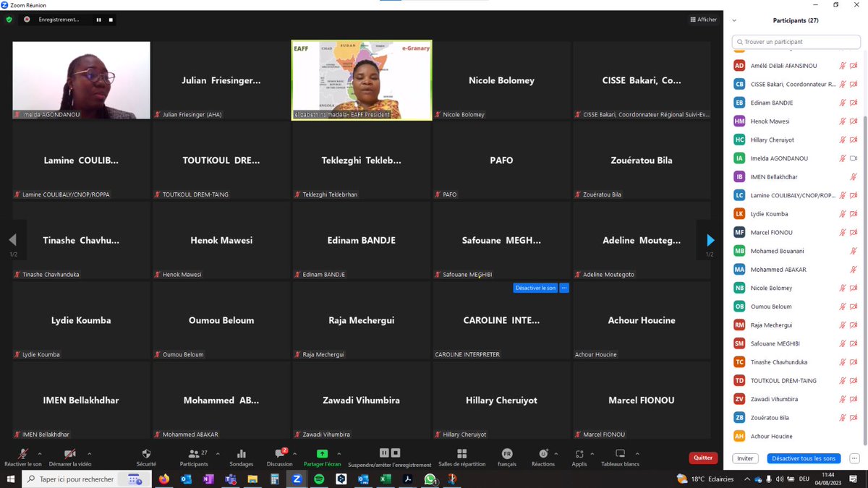Open Firefox from the taskbar
This screenshot has width=868, height=488.
pyautogui.click(x=163, y=479)
